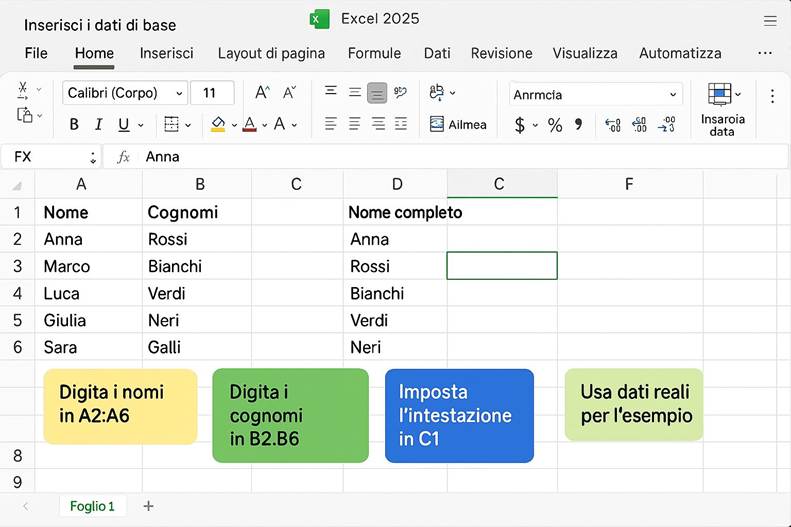Open the Revisione tab
Viewport: 791px width, 527px height.
(501, 53)
